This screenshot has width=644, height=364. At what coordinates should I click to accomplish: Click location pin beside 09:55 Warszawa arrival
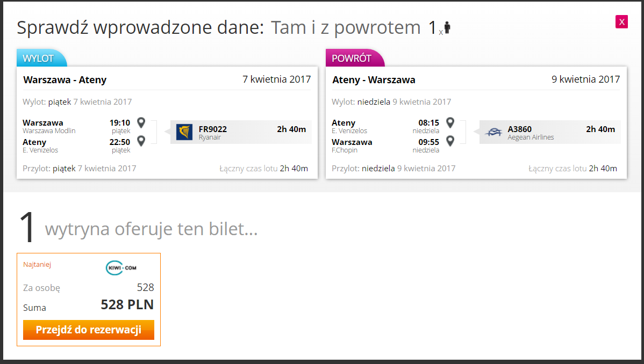point(450,141)
